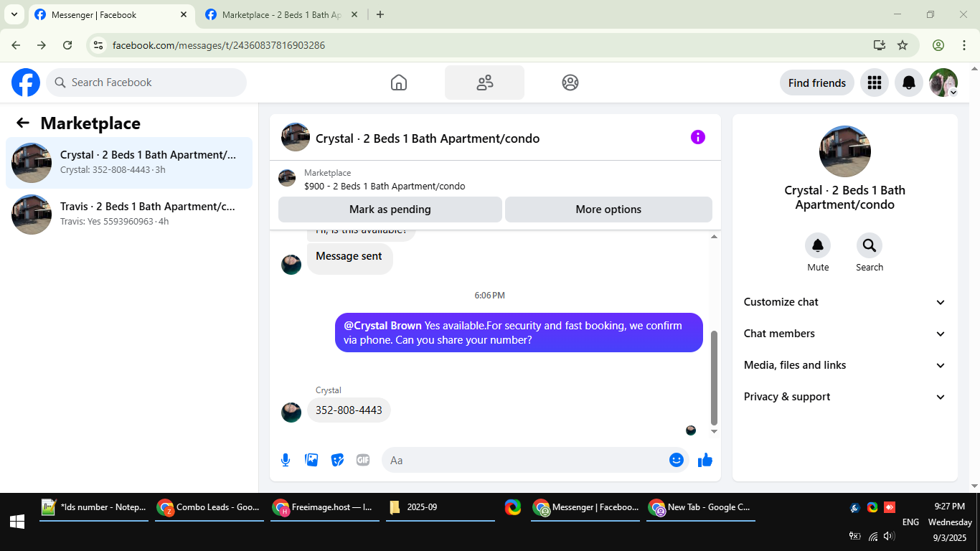Viewport: 980px width, 551px height.
Task: Send a thumbs-up like
Action: click(x=705, y=460)
